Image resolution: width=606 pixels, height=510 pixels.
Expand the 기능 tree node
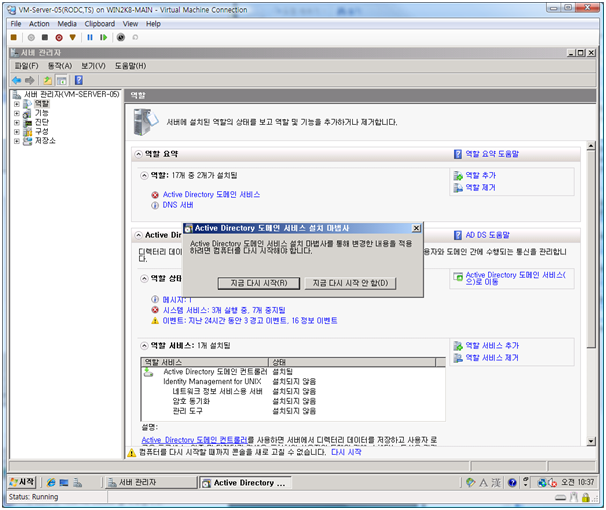point(17,113)
